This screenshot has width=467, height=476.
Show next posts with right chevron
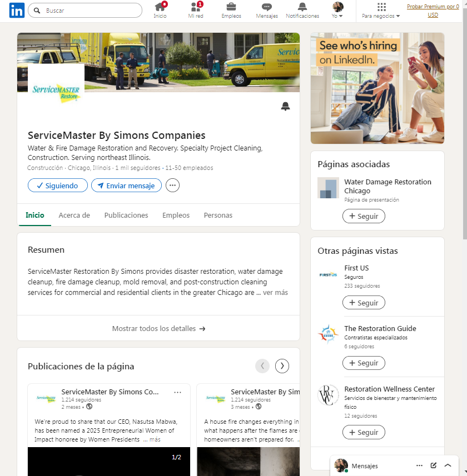pos(282,366)
